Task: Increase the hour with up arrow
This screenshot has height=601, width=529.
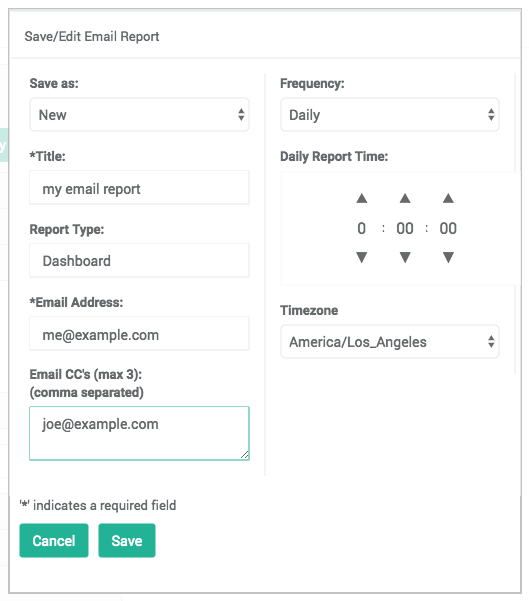Action: click(x=361, y=198)
